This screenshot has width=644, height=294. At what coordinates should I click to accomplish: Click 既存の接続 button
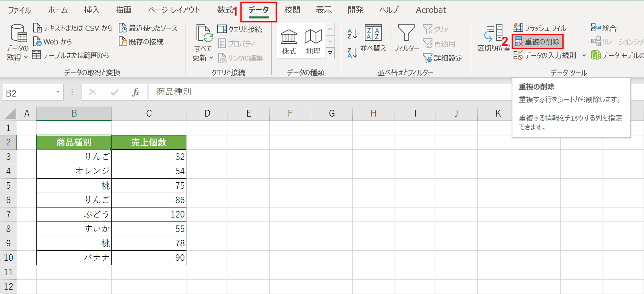point(141,42)
